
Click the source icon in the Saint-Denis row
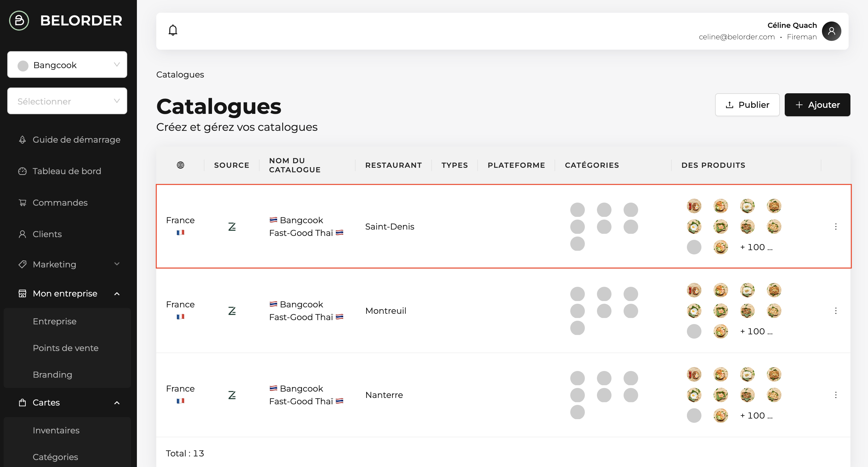pyautogui.click(x=232, y=227)
